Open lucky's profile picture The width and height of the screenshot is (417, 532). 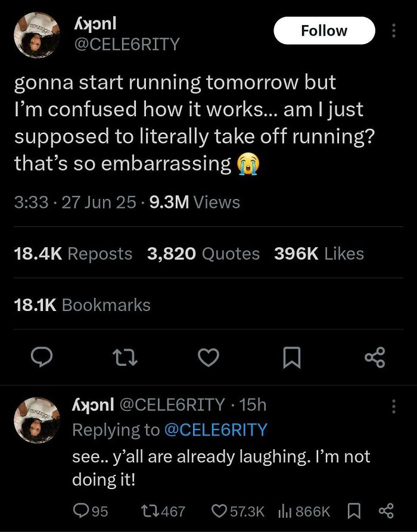coord(37,35)
